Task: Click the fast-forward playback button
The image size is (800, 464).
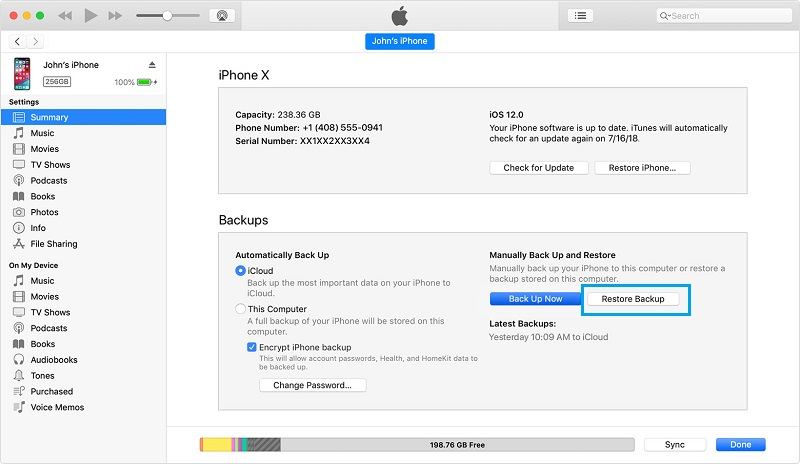Action: pos(115,16)
